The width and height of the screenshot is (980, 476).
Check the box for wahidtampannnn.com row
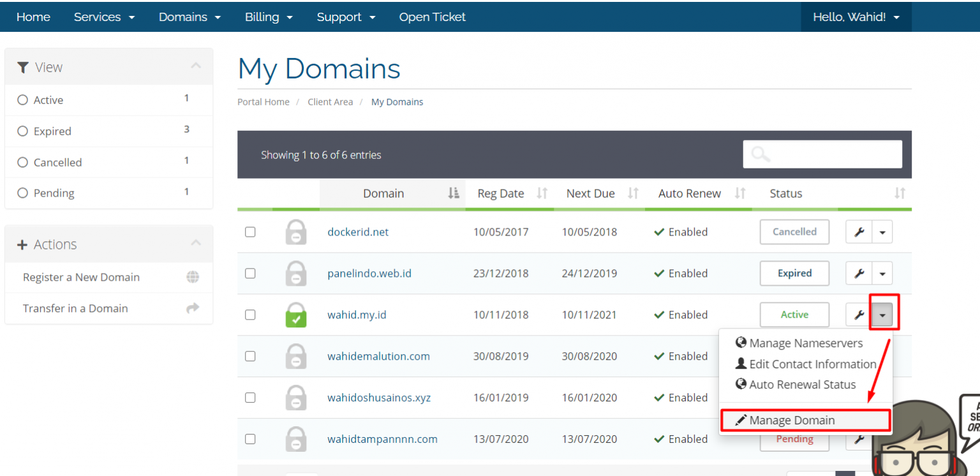(250, 439)
